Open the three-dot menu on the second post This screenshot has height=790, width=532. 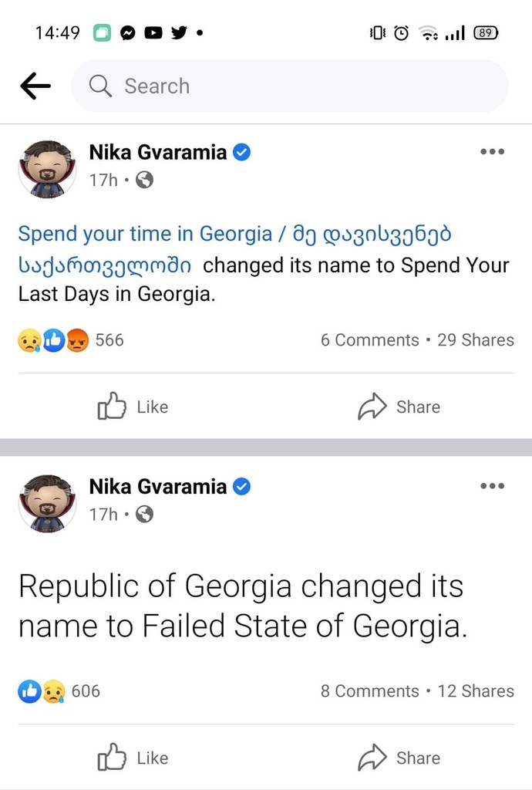(492, 486)
